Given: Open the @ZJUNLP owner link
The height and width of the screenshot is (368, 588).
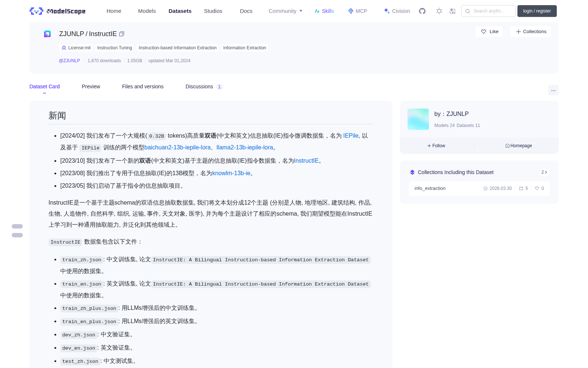Looking at the screenshot, I should 69,61.
